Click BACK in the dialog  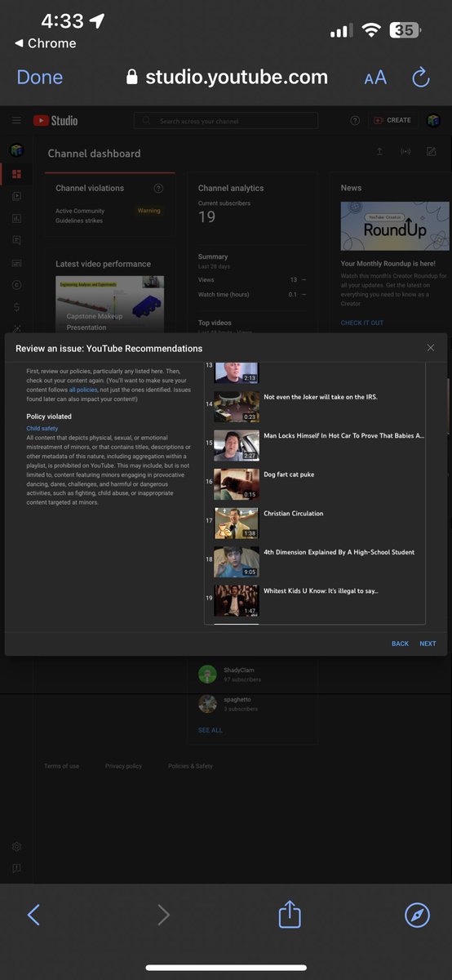(x=400, y=644)
